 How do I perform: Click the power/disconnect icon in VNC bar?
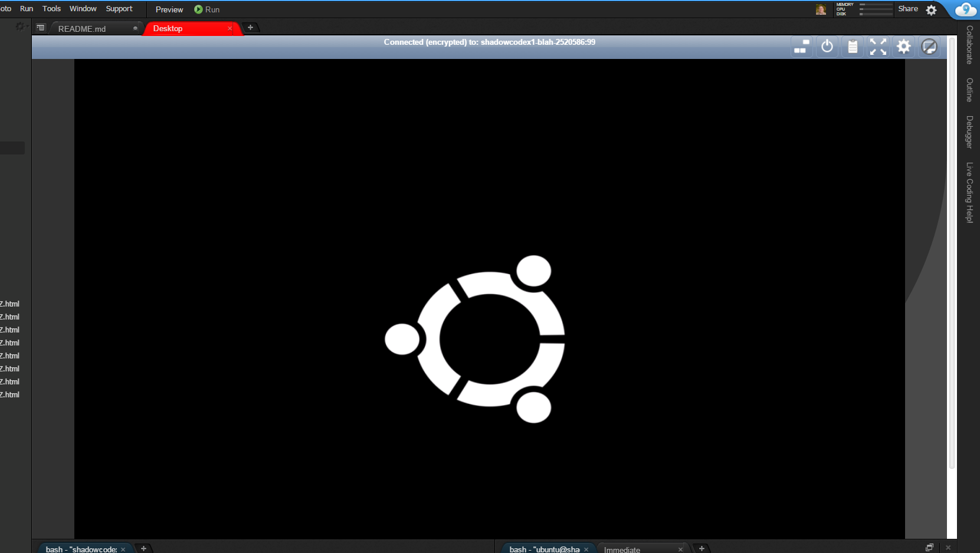[827, 47]
